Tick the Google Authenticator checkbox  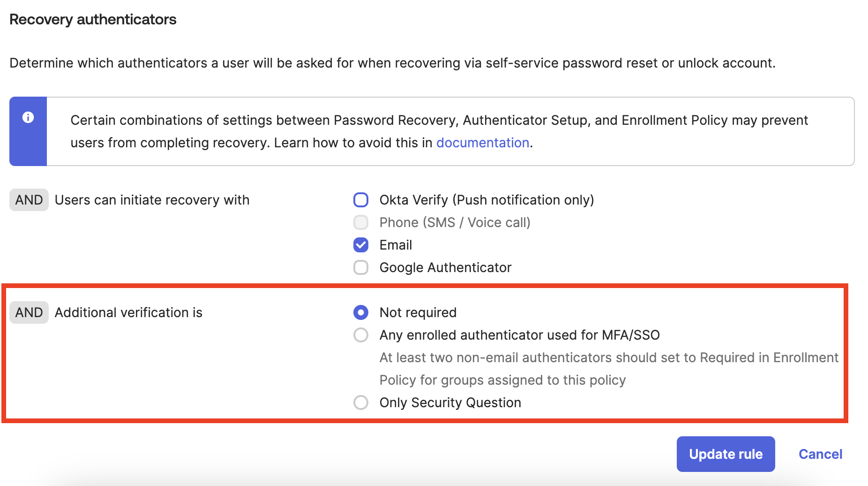(361, 267)
